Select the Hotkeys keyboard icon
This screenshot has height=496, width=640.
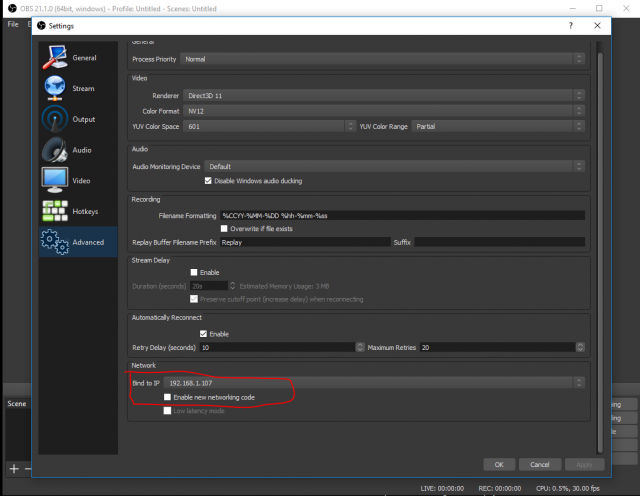[55, 211]
